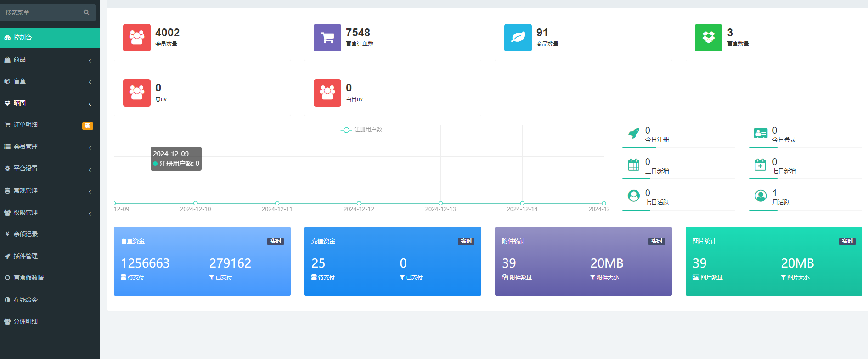Click the 实时 badge on 充值资金 card
The width and height of the screenshot is (868, 359).
coord(466,241)
